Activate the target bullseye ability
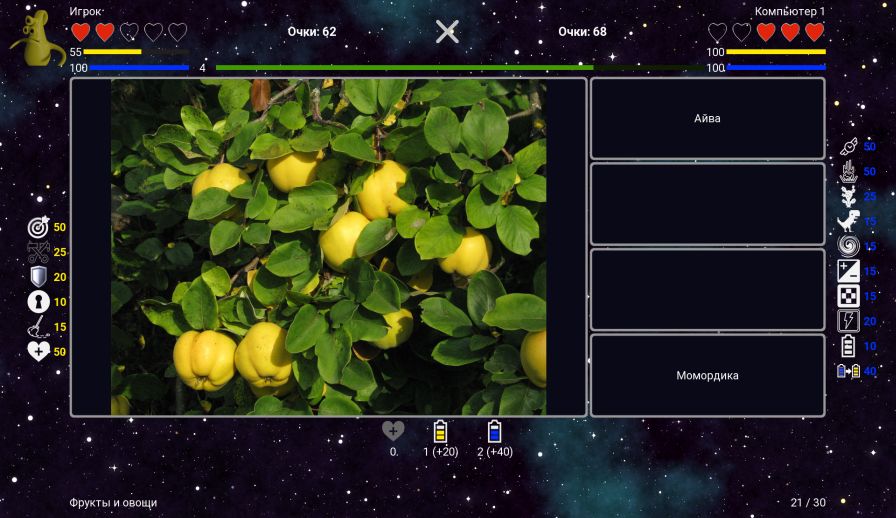The height and width of the screenshot is (518, 896). pyautogui.click(x=38, y=227)
